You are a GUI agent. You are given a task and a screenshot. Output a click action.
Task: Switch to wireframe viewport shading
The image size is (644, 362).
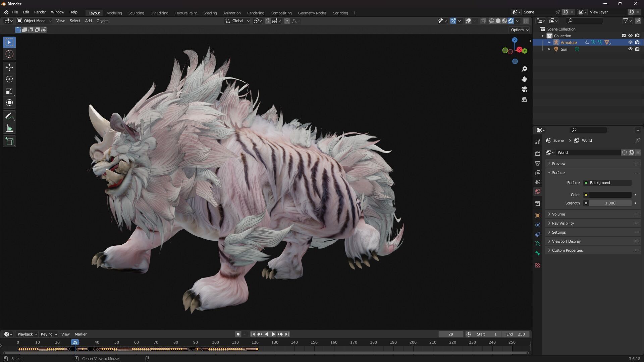pos(492,21)
